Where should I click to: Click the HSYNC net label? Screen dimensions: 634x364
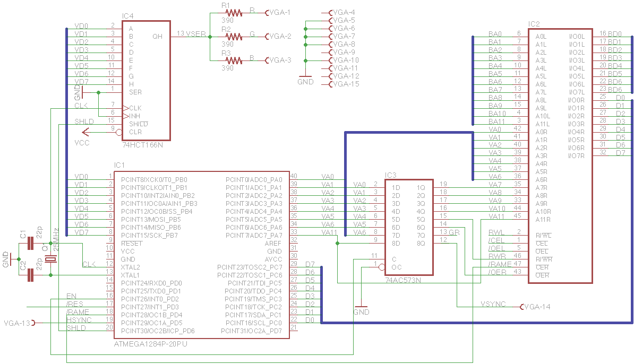(x=79, y=320)
